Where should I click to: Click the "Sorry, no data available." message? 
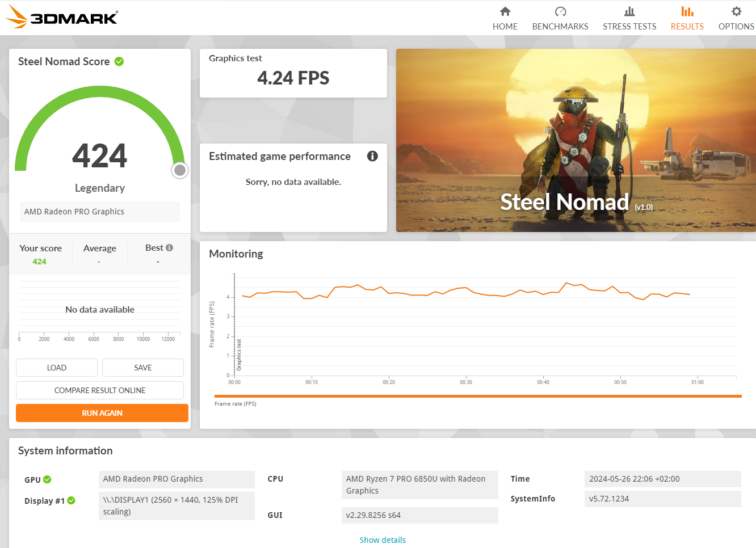(x=293, y=182)
